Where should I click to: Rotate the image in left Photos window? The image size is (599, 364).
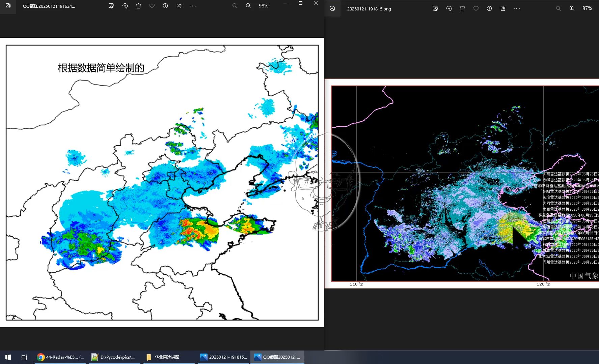[x=125, y=6]
